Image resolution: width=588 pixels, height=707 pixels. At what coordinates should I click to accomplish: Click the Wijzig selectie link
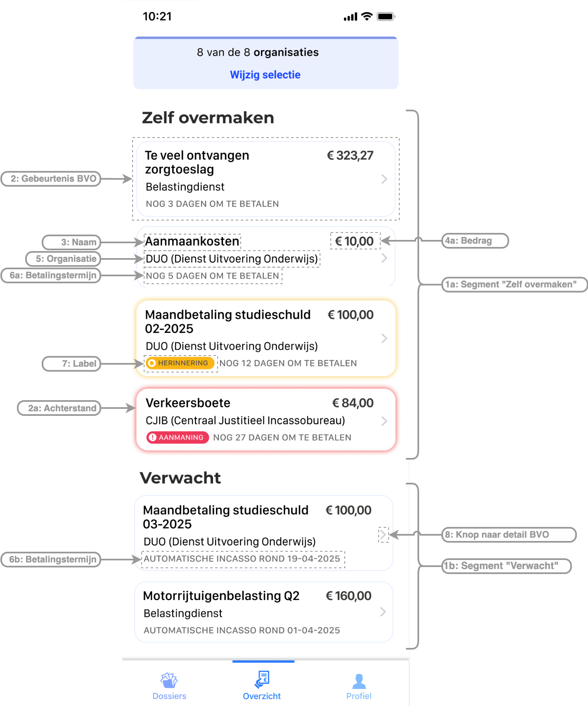click(x=265, y=75)
